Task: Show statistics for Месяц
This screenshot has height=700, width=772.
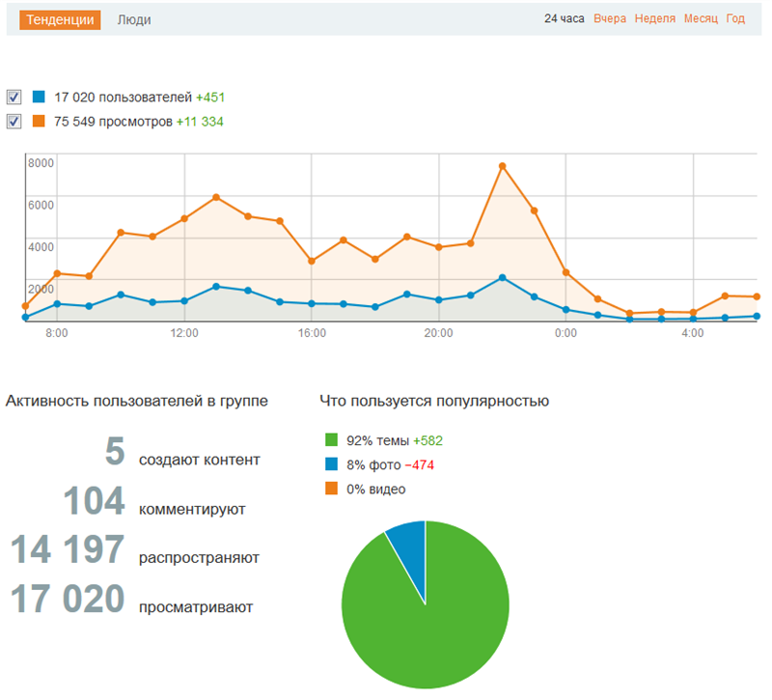Action: pos(701,18)
